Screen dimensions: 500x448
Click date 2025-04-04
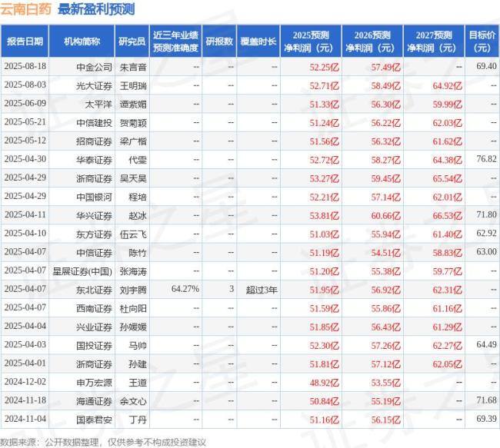tap(25, 326)
